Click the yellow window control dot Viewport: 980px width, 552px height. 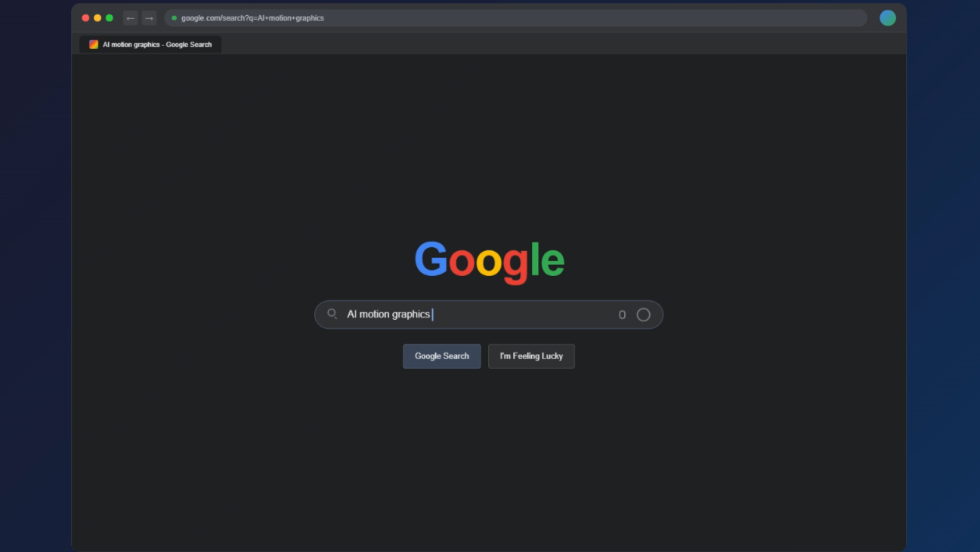click(x=97, y=16)
